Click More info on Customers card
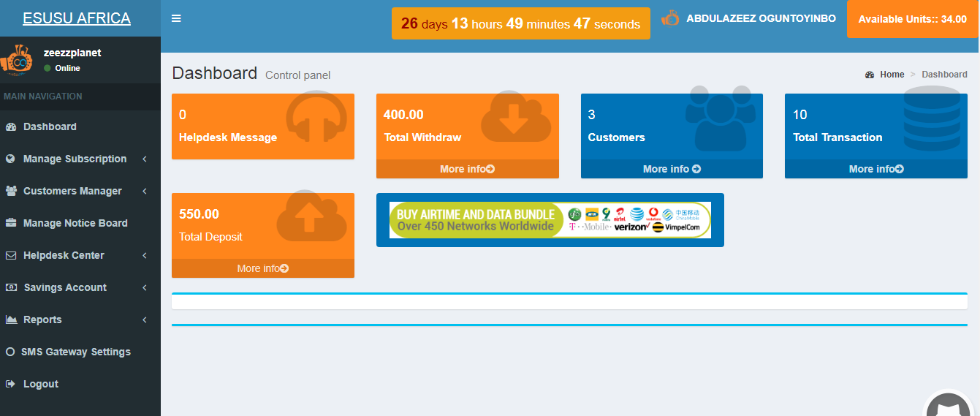980x416 pixels. click(x=672, y=169)
